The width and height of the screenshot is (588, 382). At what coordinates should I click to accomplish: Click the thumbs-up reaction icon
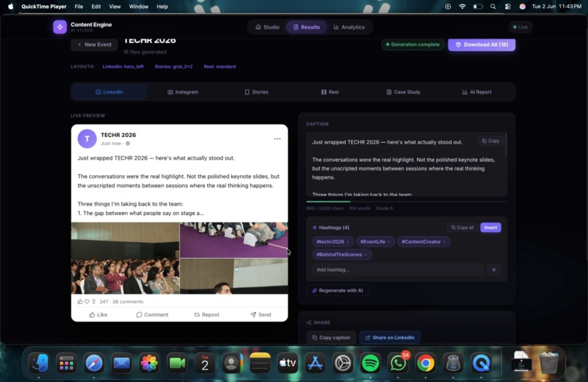[80, 301]
